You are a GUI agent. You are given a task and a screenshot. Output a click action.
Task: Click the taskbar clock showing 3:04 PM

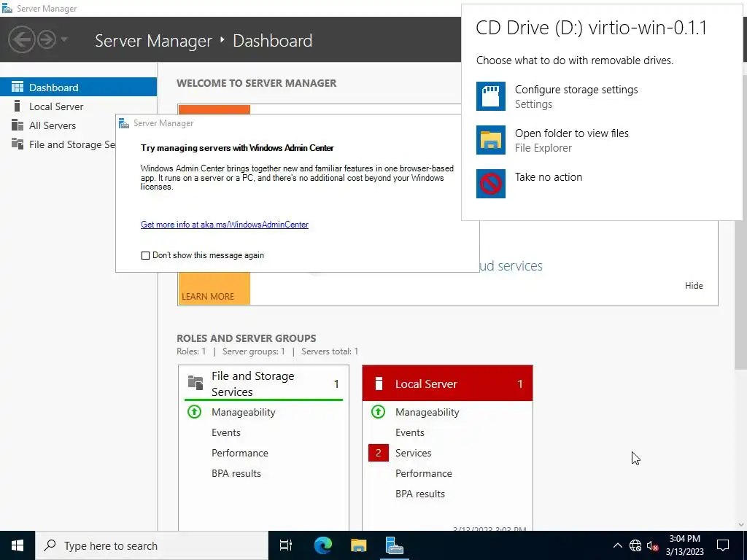coord(684,545)
